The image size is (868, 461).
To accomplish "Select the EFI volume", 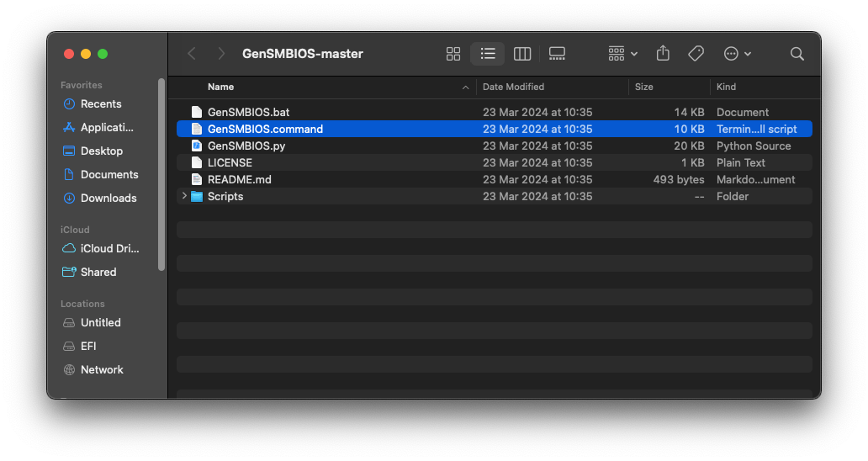I will click(x=88, y=346).
